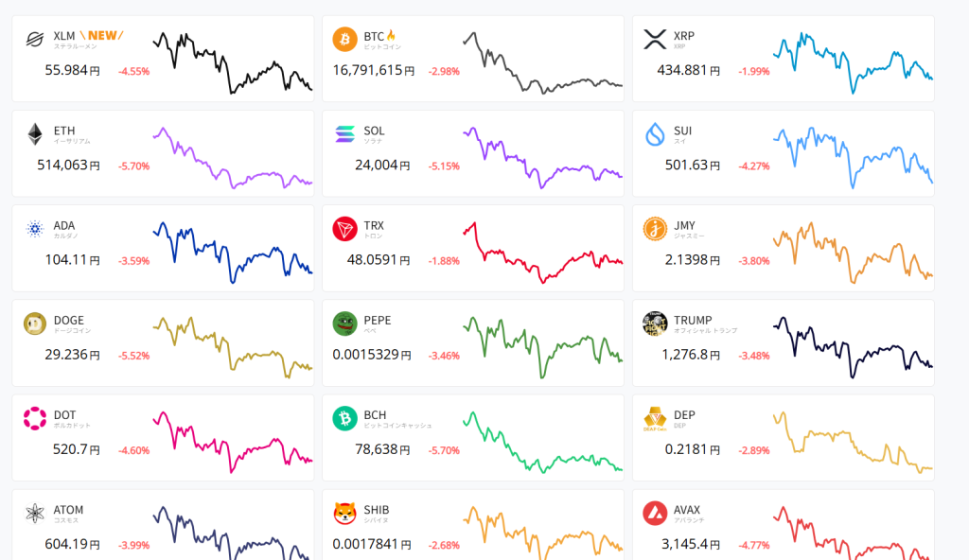
Task: Open the JMY JasmyCoin sparkline chart
Action: (x=853, y=251)
